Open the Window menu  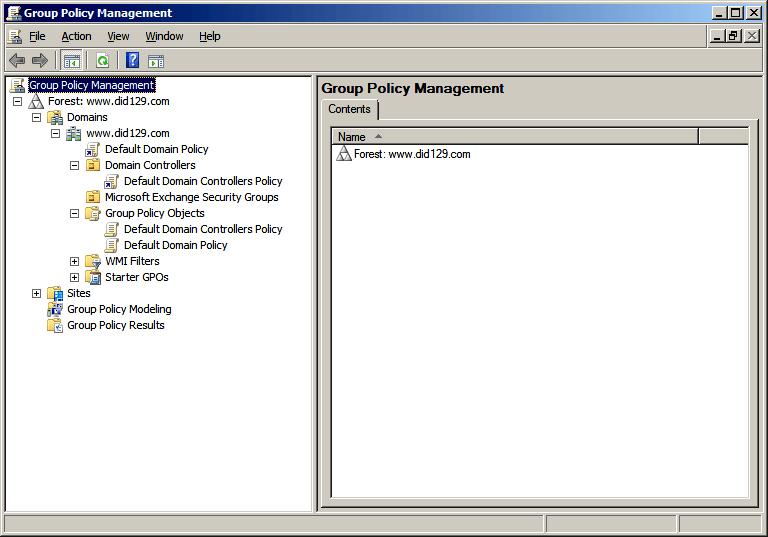pos(165,36)
